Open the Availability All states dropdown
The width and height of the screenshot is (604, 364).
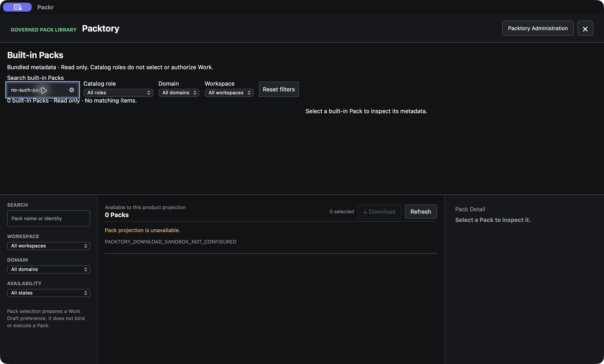click(x=49, y=293)
